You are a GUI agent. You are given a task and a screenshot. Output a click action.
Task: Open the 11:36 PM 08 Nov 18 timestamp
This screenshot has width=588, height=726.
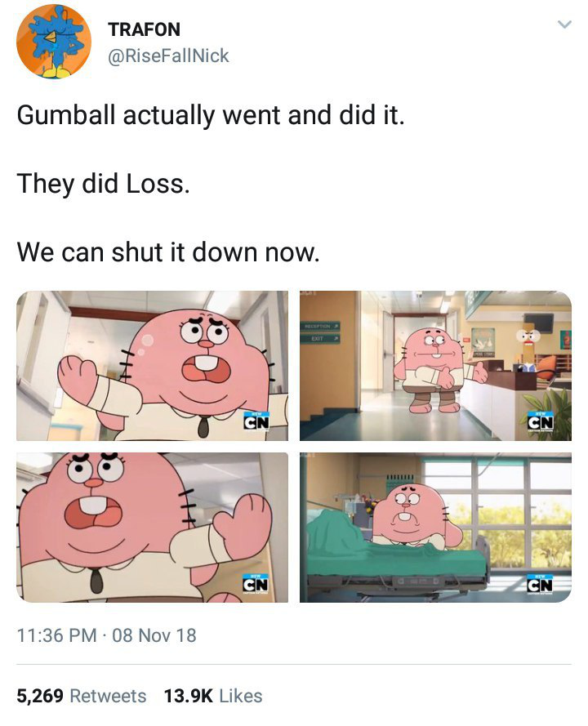click(x=106, y=635)
